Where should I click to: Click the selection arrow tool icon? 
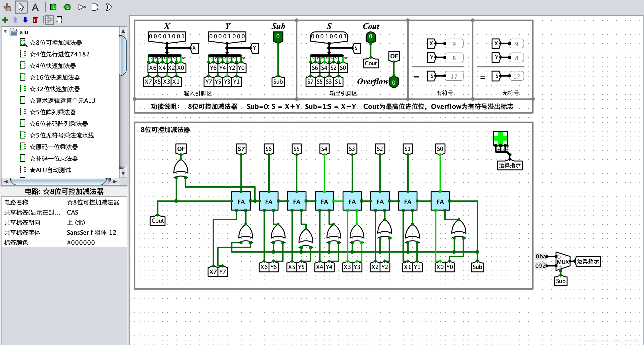point(22,6)
